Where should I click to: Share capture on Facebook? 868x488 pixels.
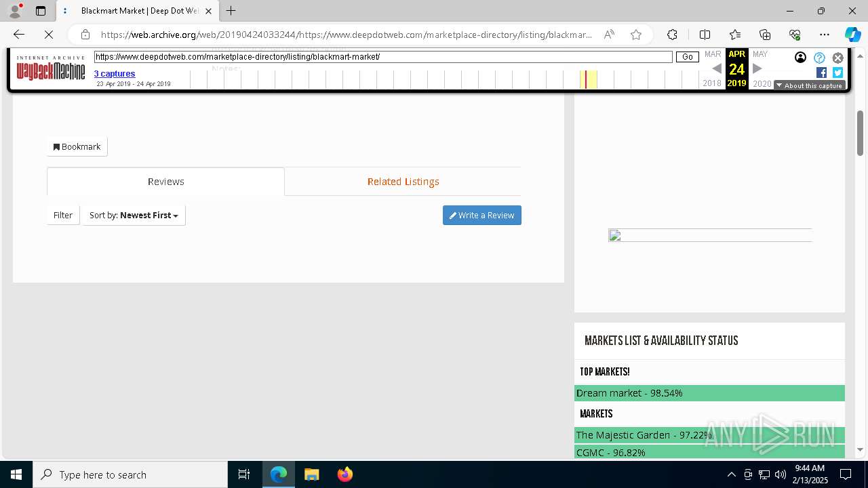[x=821, y=73]
